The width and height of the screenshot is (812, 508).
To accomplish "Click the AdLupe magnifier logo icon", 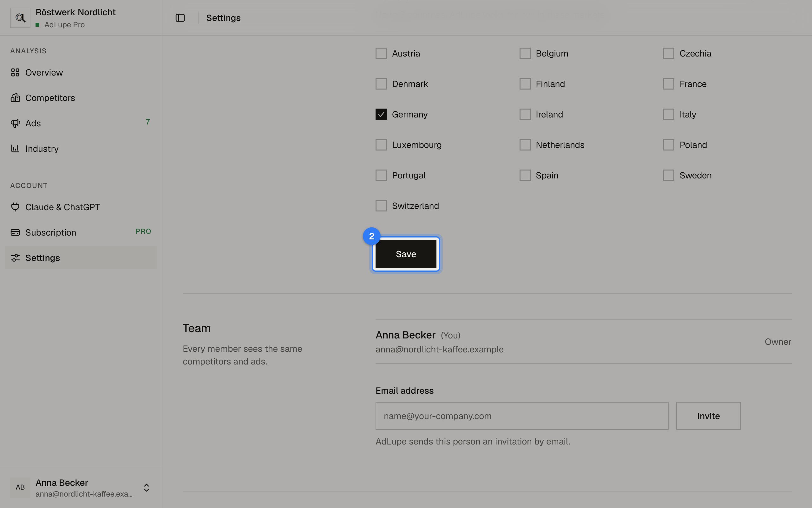I will point(20,18).
